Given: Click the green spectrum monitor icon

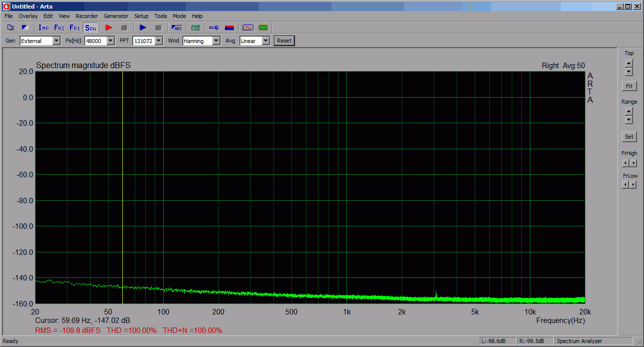Looking at the screenshot, I should [263, 28].
